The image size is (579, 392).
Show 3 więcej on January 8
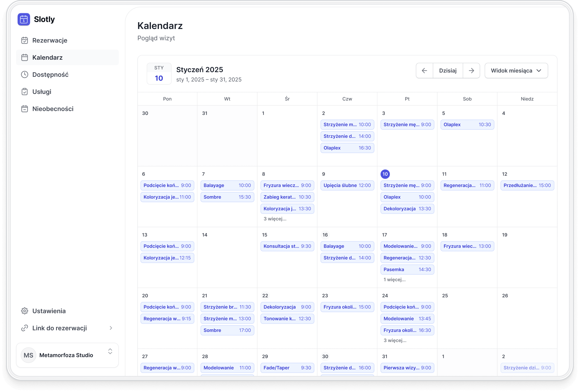275,219
